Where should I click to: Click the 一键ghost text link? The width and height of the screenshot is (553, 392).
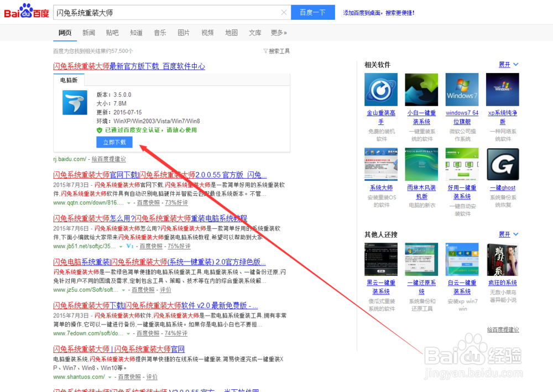tap(503, 188)
